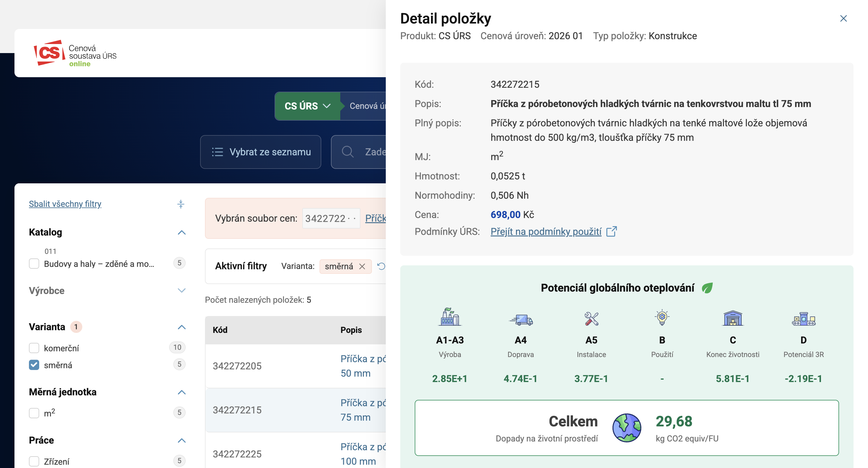
Task: Check the Budovy a haly catalog checkbox
Action: [34, 263]
